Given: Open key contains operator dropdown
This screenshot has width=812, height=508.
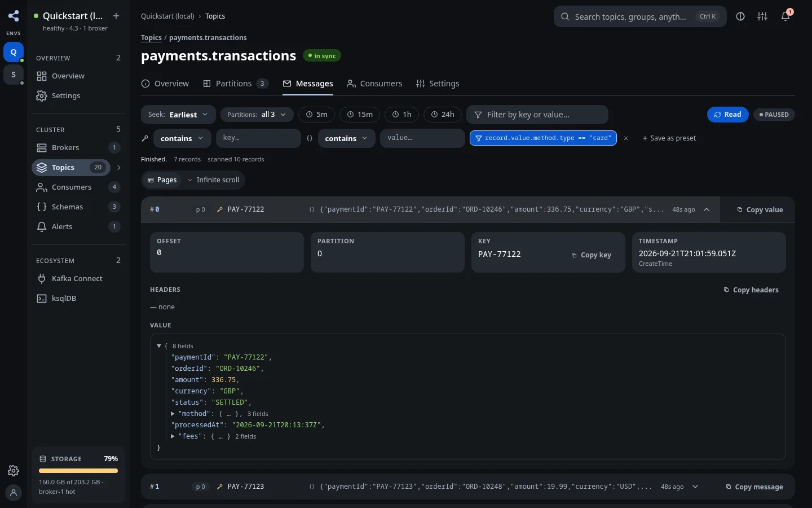Looking at the screenshot, I should 182,138.
